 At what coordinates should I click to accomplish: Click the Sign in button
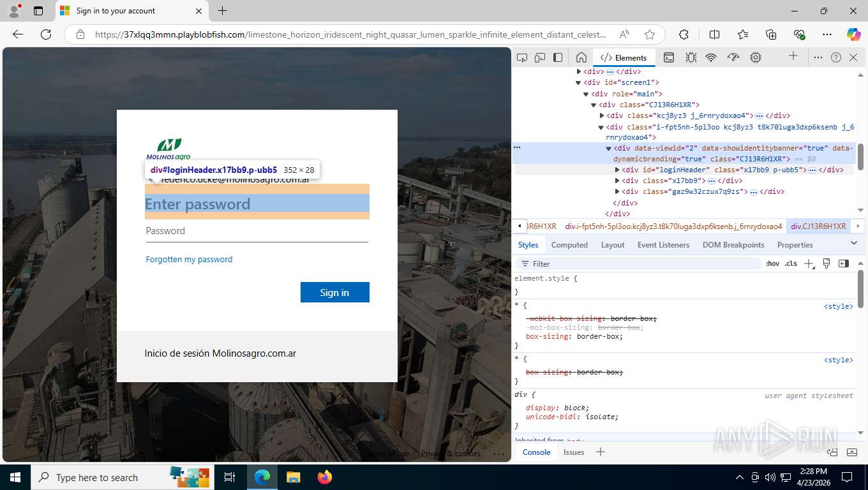tap(335, 292)
